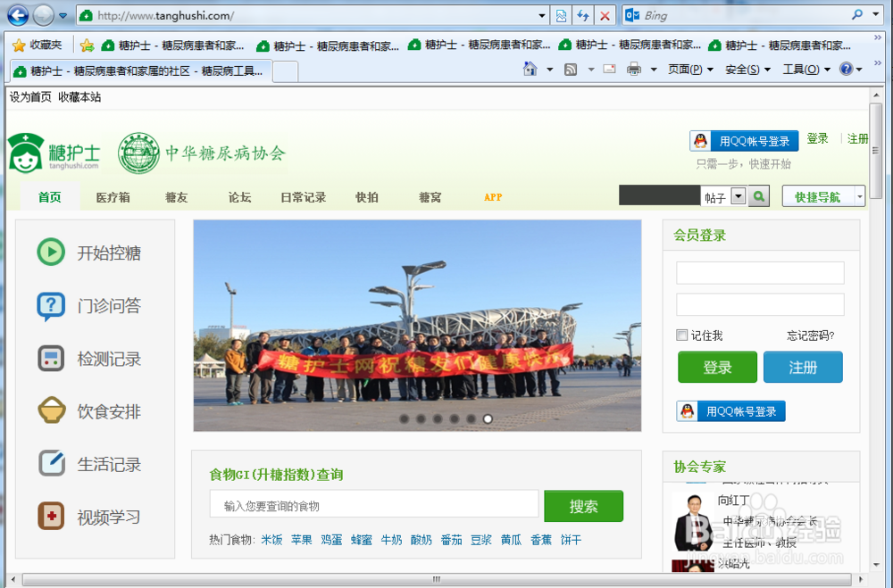Open the RSS feed icon

tap(570, 69)
